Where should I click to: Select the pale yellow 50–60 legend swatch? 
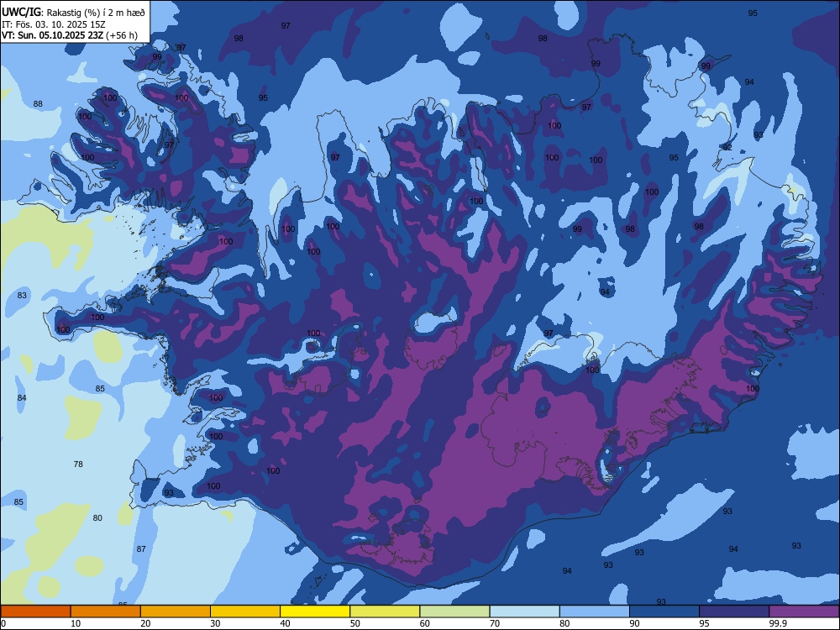[385, 612]
